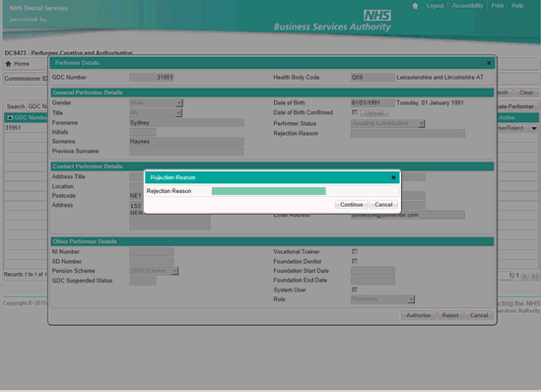Toggle System User checkbox
This screenshot has height=392, width=541.
click(355, 290)
